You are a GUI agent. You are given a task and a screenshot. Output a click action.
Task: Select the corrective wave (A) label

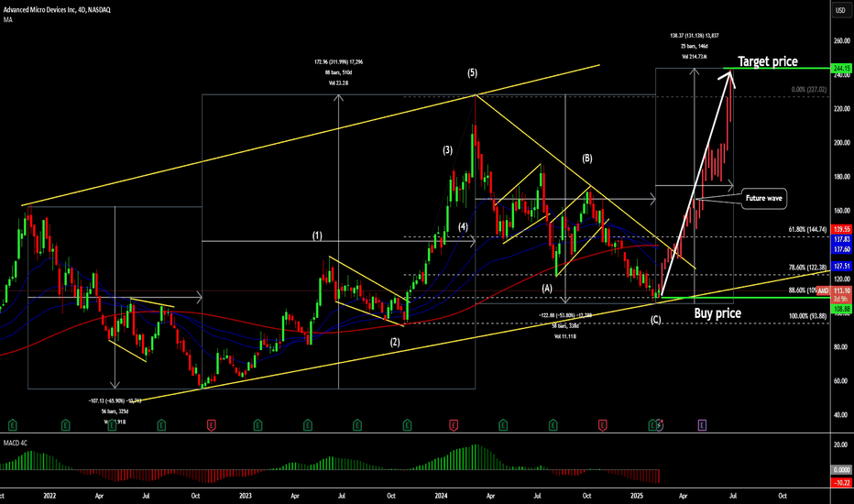point(547,289)
